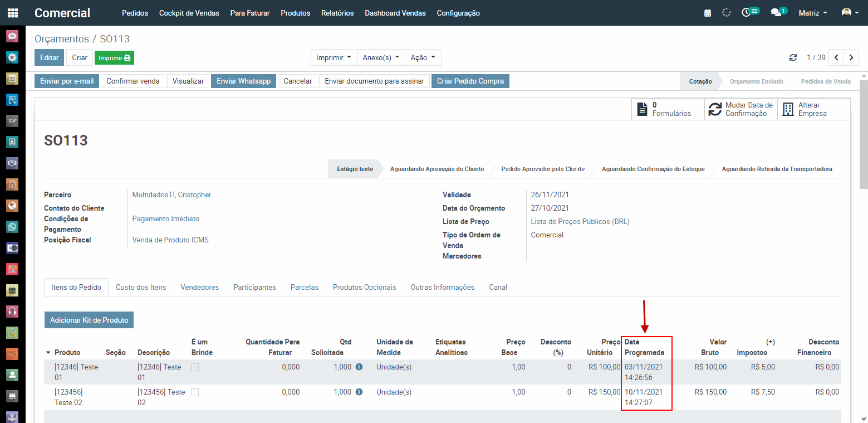The image size is (868, 423).
Task: Click the Orçamentos breadcrumb link
Action: click(x=62, y=39)
